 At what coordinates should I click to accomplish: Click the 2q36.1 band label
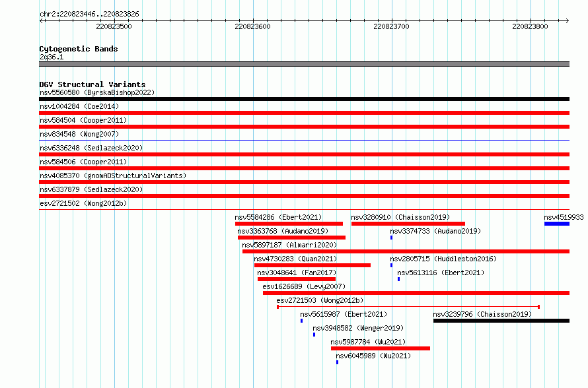tap(52, 57)
